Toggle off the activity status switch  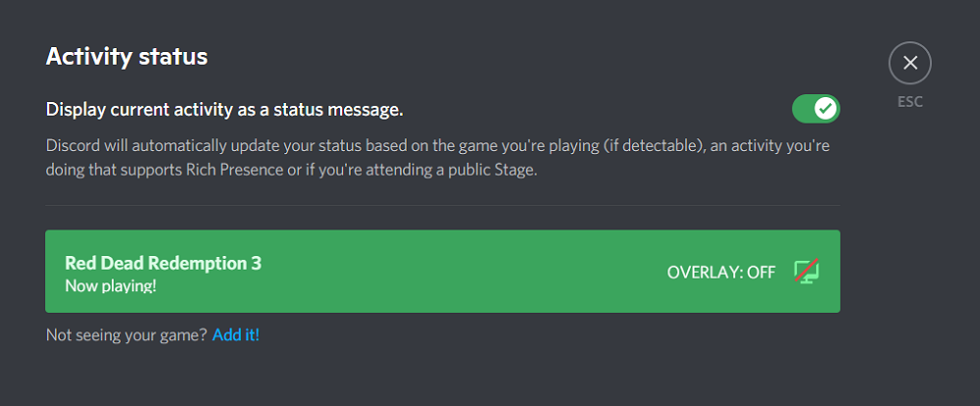click(x=815, y=108)
